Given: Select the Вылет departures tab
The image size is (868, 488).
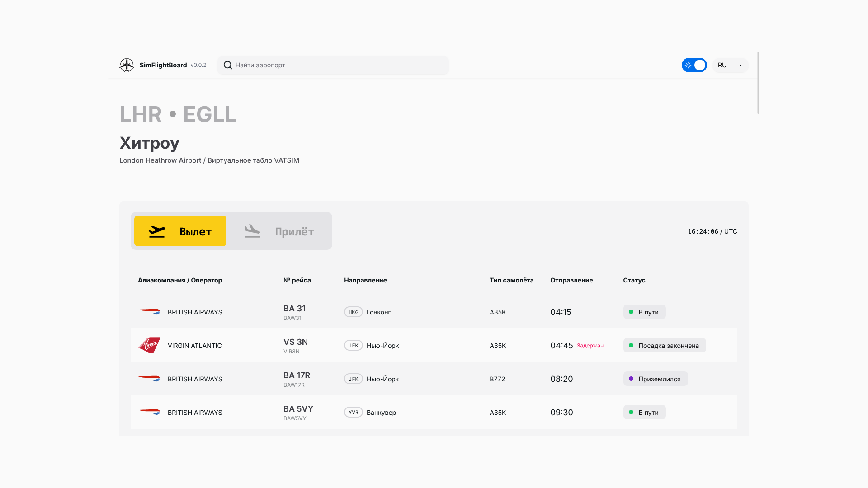Looking at the screenshot, I should pyautogui.click(x=180, y=231).
